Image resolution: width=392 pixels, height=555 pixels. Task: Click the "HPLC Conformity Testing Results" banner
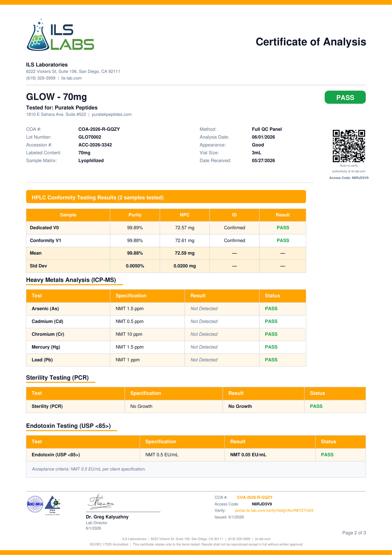click(x=166, y=197)
